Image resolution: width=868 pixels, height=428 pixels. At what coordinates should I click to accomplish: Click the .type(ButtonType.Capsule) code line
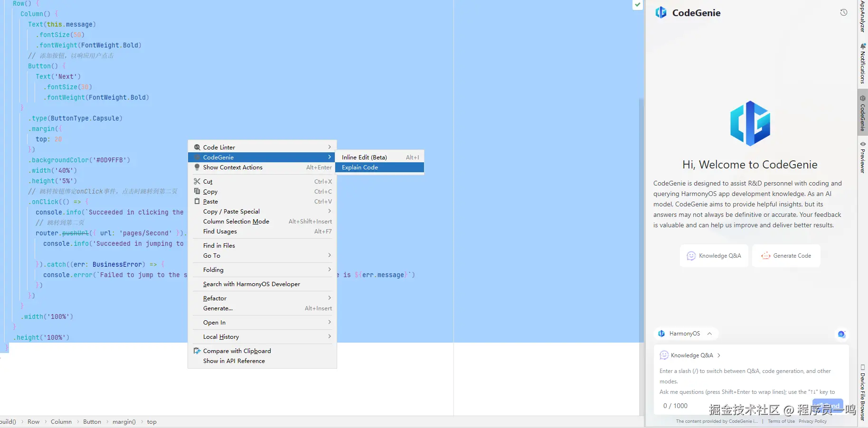click(x=75, y=119)
